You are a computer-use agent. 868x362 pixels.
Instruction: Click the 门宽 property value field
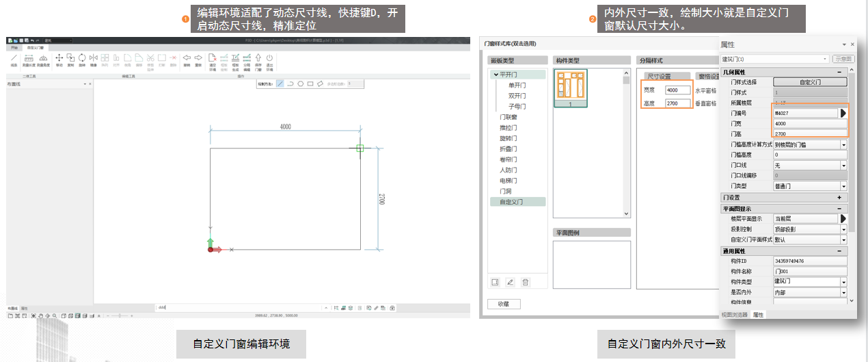point(810,124)
